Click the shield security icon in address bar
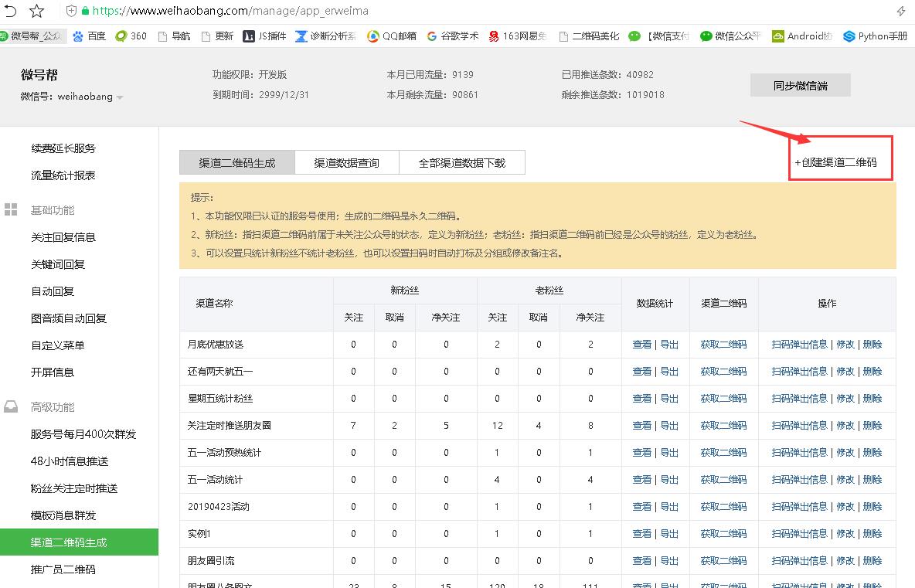 pyautogui.click(x=71, y=11)
